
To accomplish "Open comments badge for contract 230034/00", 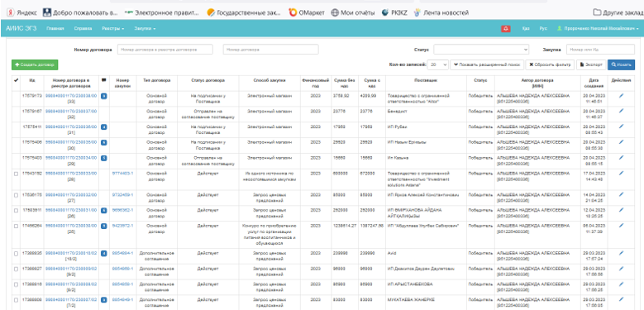I will (x=104, y=158).
